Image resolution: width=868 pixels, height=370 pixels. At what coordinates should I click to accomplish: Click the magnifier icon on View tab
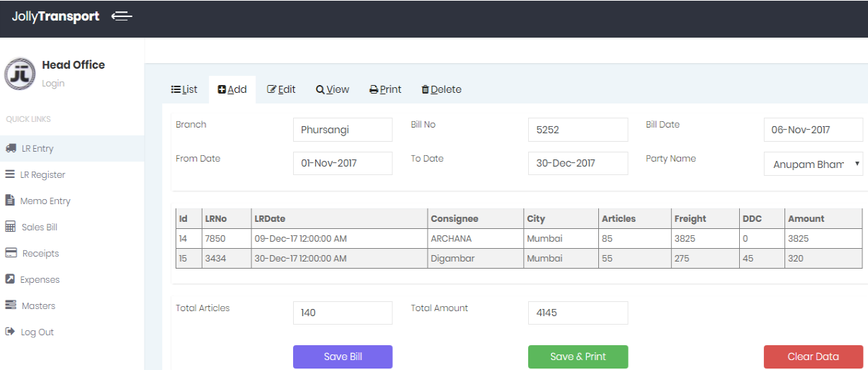pyautogui.click(x=320, y=89)
